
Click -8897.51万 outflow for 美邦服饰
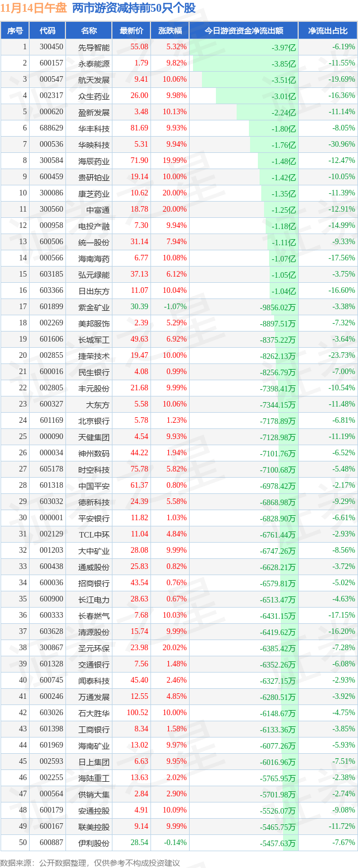coord(278,324)
